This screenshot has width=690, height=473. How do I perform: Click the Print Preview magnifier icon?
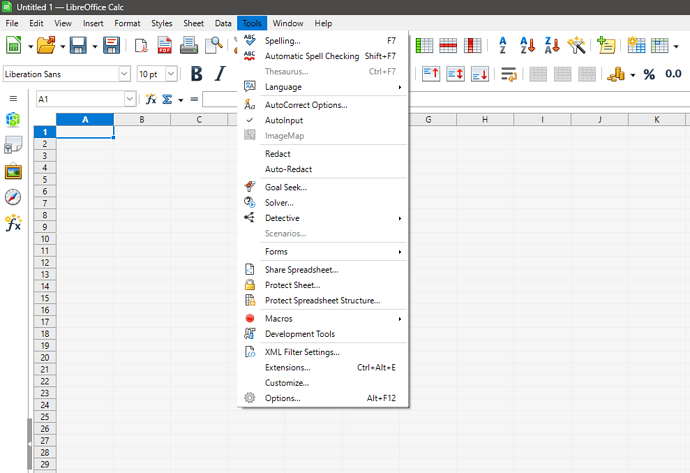tap(214, 45)
